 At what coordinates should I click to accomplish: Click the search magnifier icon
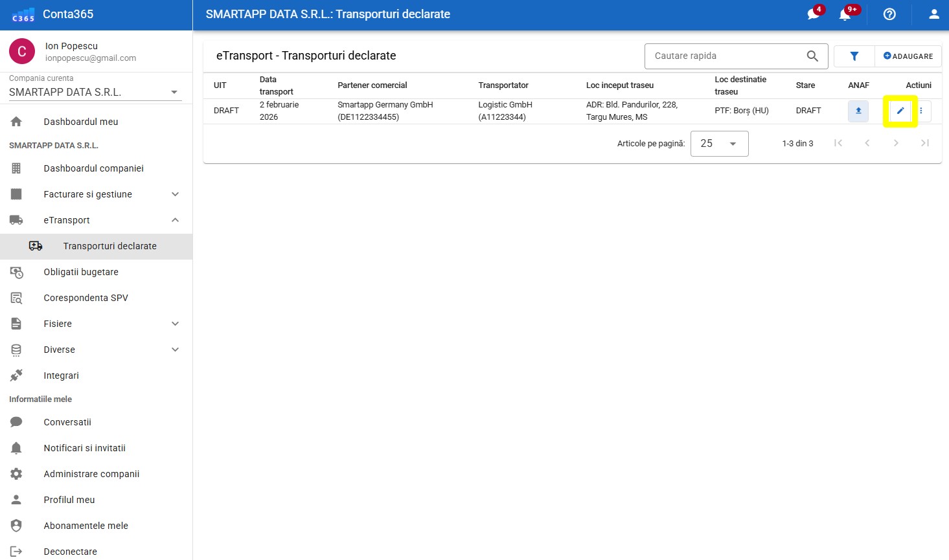[x=812, y=56]
